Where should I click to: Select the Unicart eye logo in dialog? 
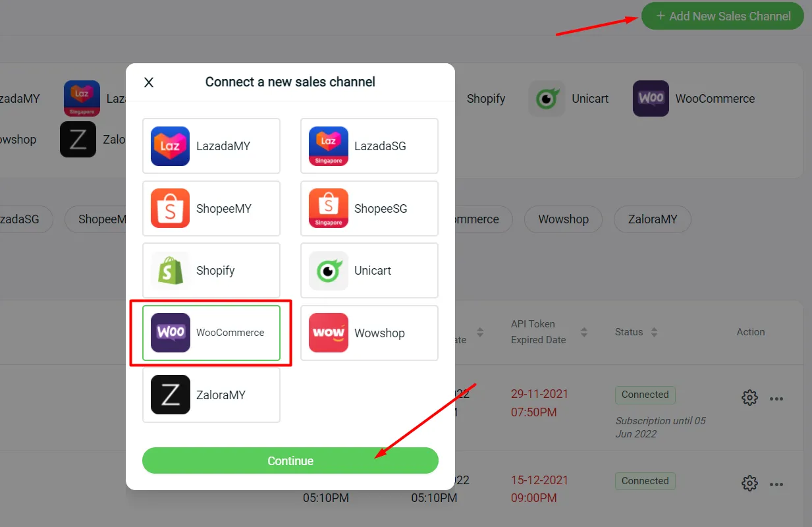(x=329, y=271)
